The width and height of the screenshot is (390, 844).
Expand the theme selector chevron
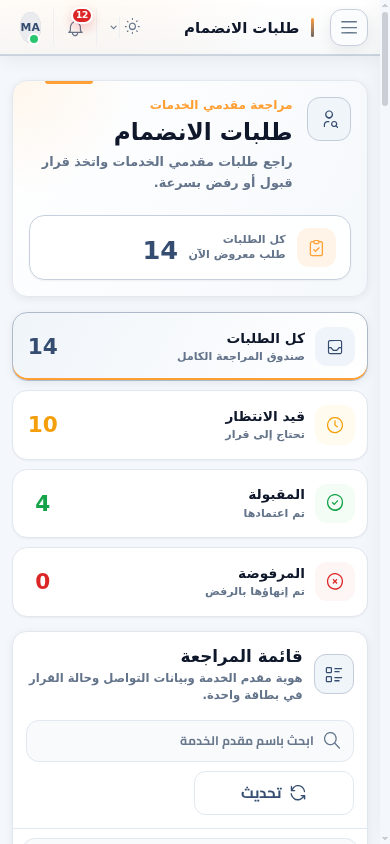pos(114,27)
